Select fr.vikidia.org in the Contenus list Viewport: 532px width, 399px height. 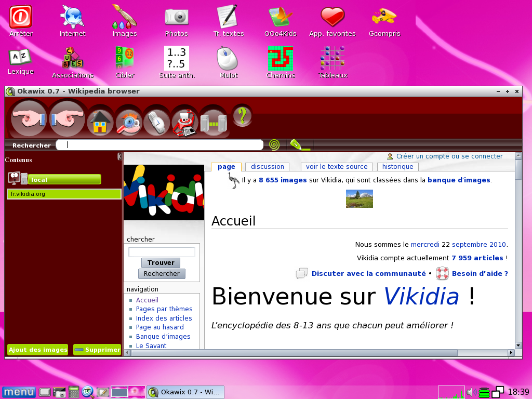click(x=64, y=194)
